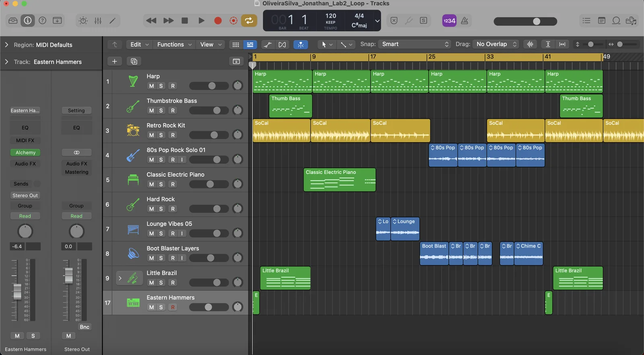
Task: Click the Boot Blaster Layers track icon
Action: click(x=133, y=253)
